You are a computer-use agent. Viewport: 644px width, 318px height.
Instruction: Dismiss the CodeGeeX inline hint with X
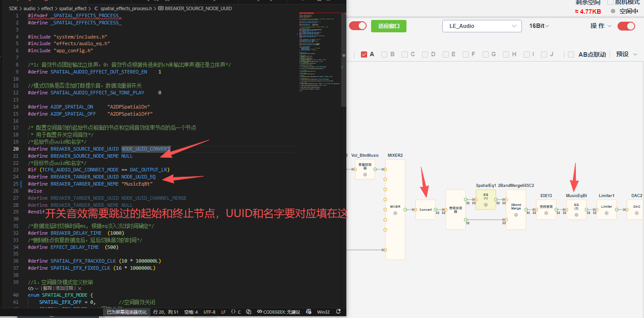80,288
